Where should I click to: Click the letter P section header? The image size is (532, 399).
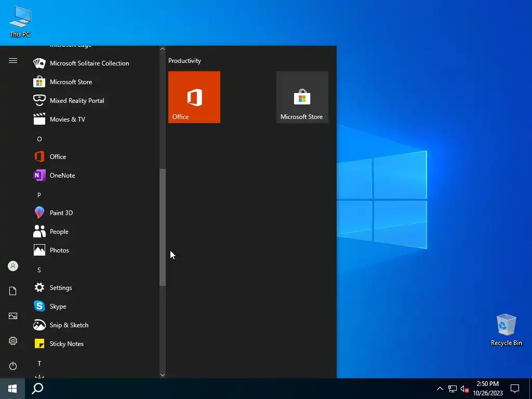39,195
